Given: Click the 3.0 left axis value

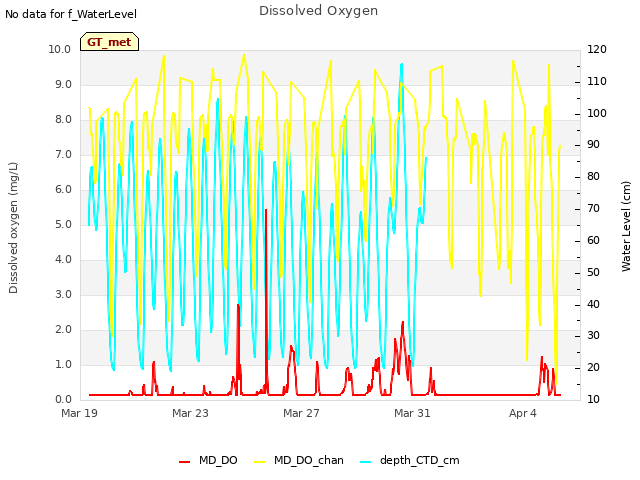Looking at the screenshot, I should pos(63,295).
